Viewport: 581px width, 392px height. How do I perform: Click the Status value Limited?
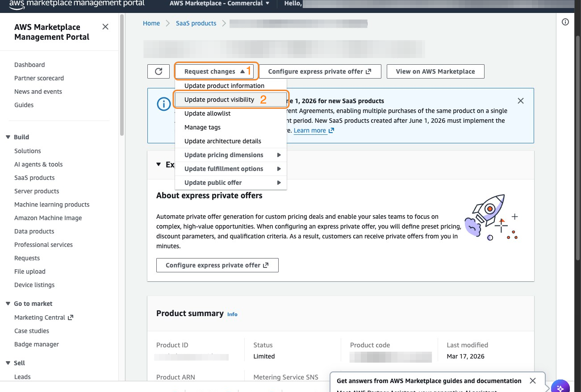tap(264, 356)
